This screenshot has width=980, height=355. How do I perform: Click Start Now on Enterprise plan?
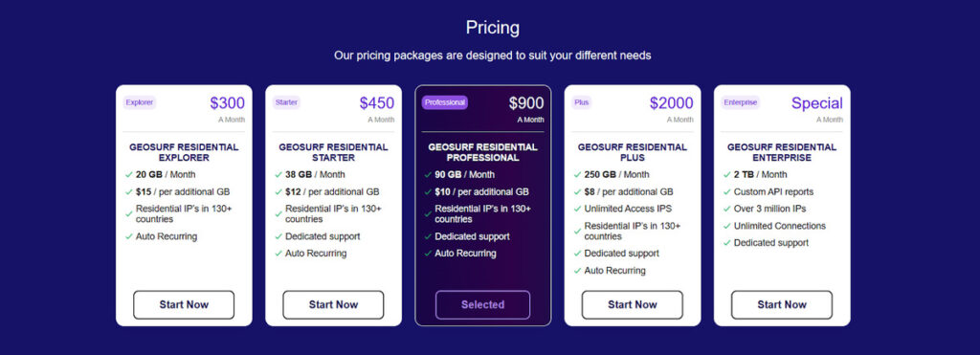[782, 305]
